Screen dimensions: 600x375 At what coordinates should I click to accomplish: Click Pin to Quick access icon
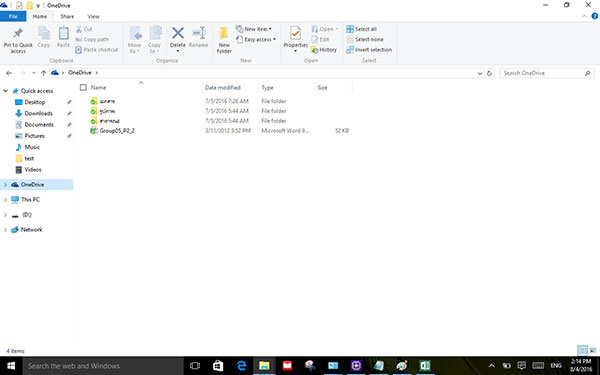(18, 33)
